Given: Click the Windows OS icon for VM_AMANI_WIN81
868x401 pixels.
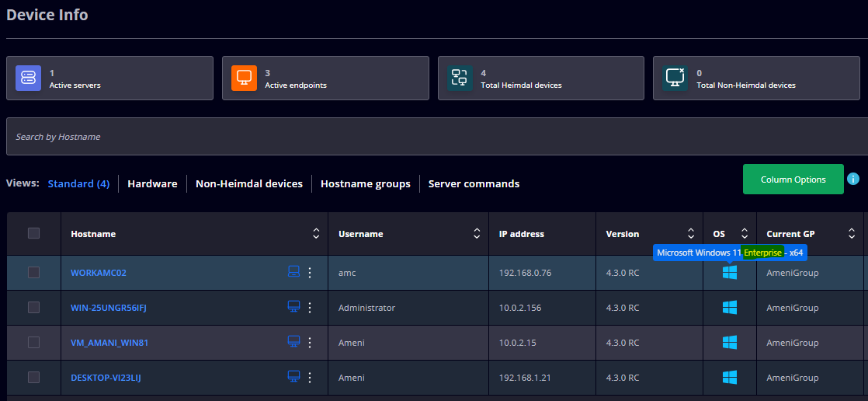Looking at the screenshot, I should 730,343.
